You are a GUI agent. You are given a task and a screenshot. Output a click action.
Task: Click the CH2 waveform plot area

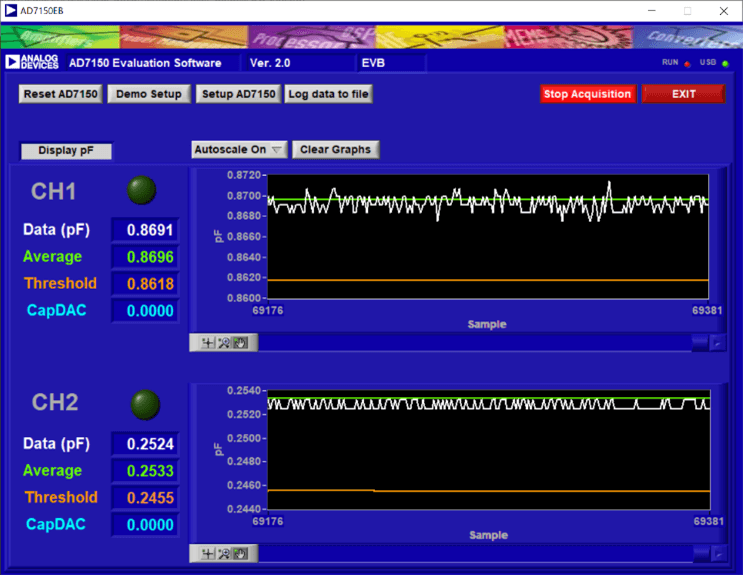click(489, 450)
